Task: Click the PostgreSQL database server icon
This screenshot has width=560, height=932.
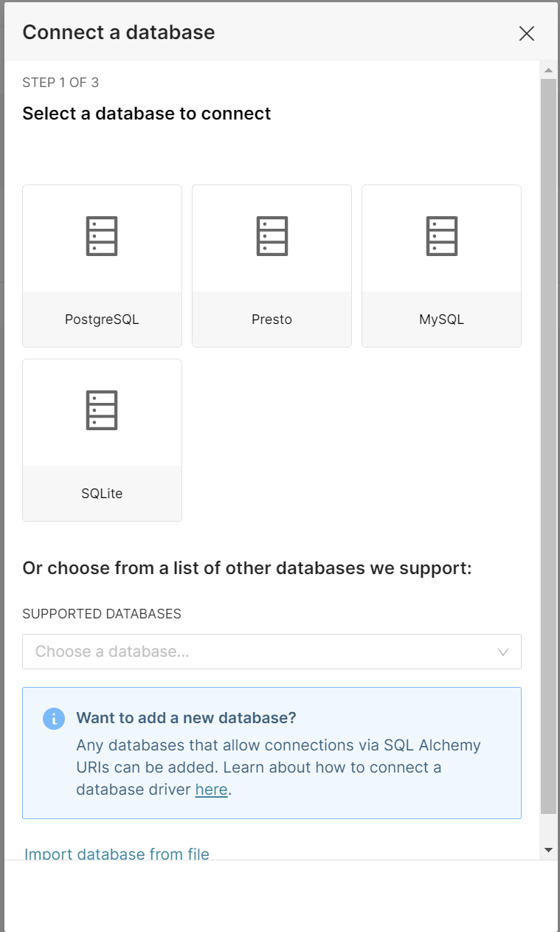Action: (x=102, y=236)
